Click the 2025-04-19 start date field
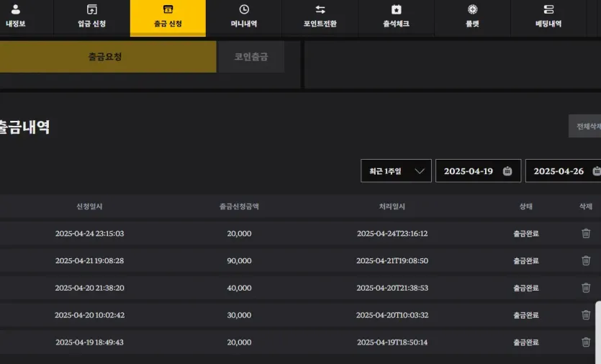601x364 pixels. point(479,171)
